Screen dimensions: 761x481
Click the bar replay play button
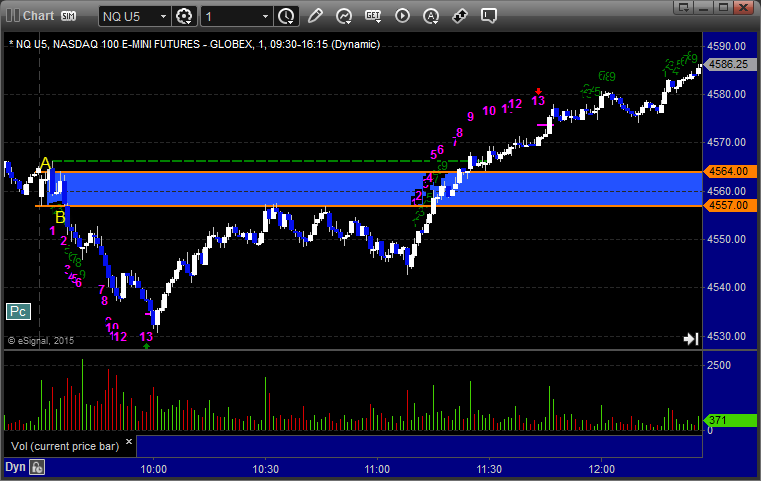point(402,16)
